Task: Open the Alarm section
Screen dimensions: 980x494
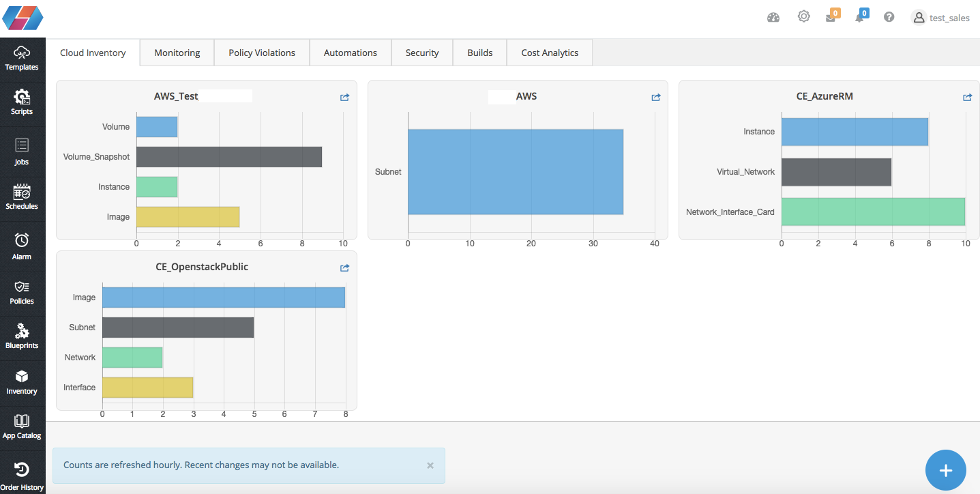Action: [x=23, y=246]
